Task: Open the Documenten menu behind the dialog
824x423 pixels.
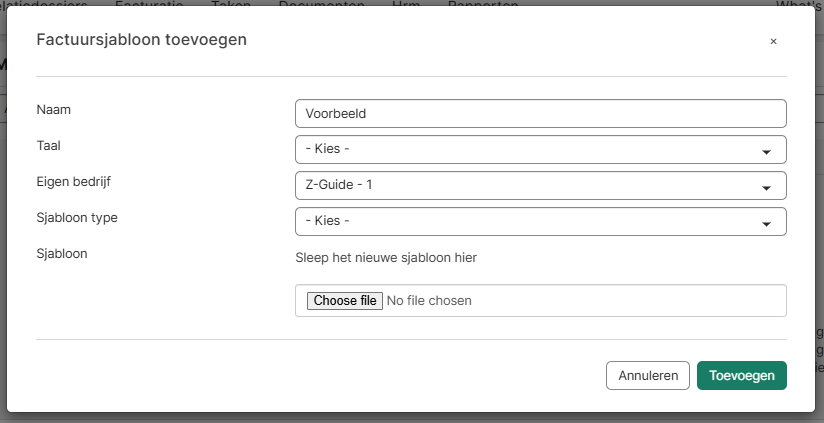Action: click(322, 4)
